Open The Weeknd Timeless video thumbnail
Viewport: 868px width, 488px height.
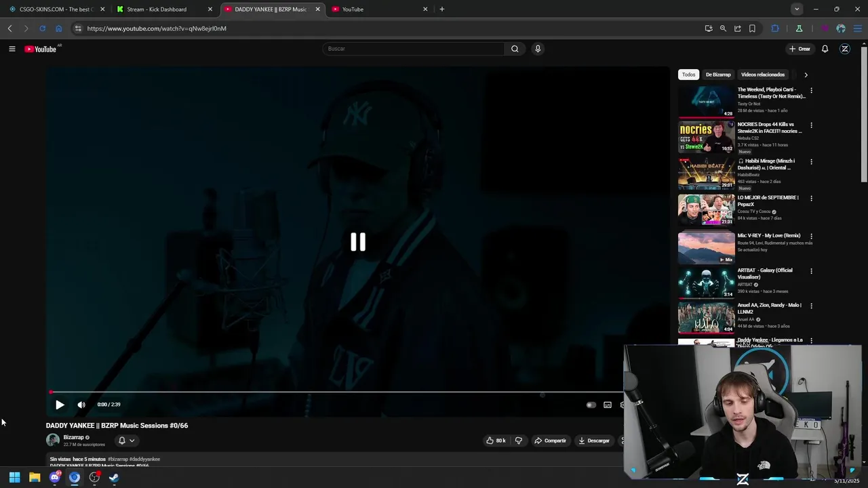[707, 102]
